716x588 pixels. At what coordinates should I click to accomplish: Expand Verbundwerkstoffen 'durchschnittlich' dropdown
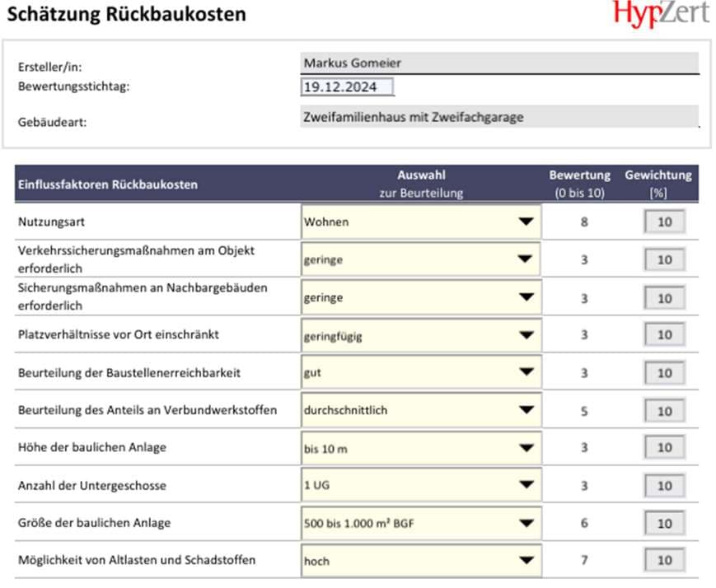tap(526, 410)
